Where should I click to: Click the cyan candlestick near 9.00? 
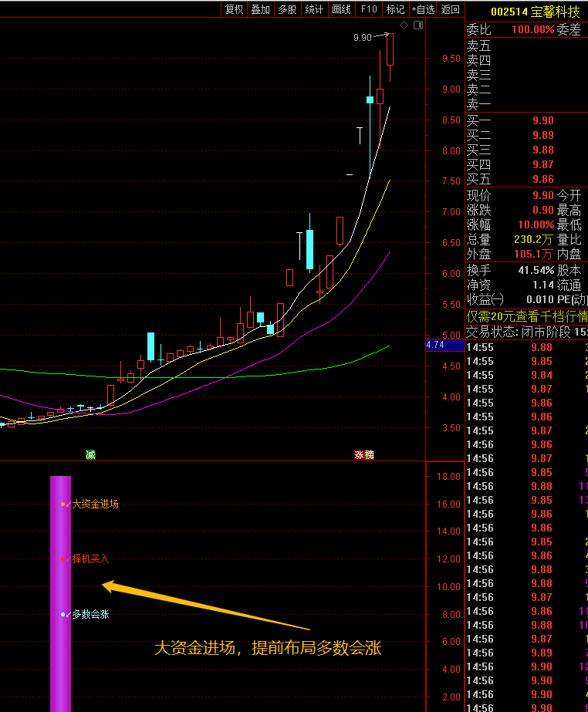click(370, 100)
